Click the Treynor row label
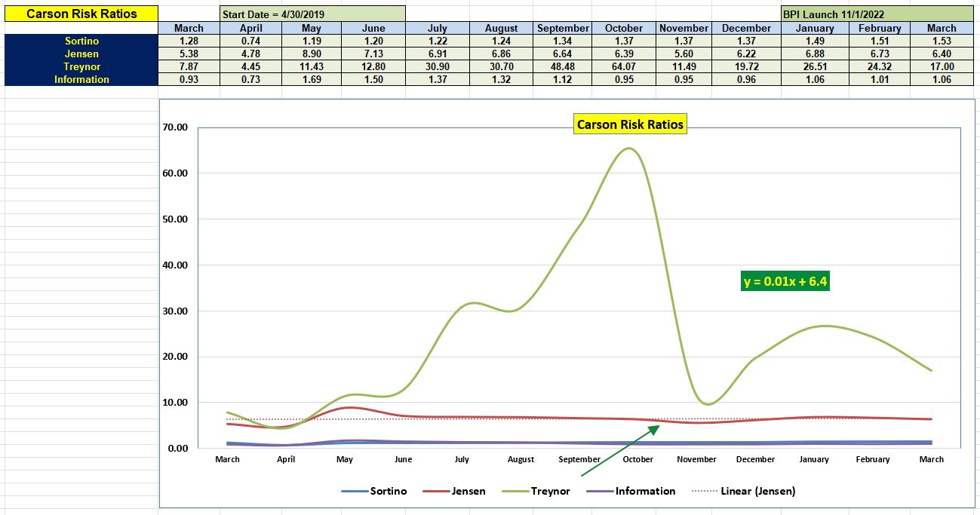The width and height of the screenshot is (980, 515). tap(81, 66)
